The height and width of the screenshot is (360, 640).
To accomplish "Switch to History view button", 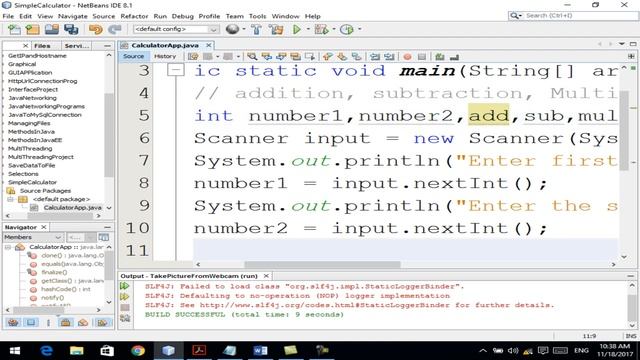I will 165,56.
